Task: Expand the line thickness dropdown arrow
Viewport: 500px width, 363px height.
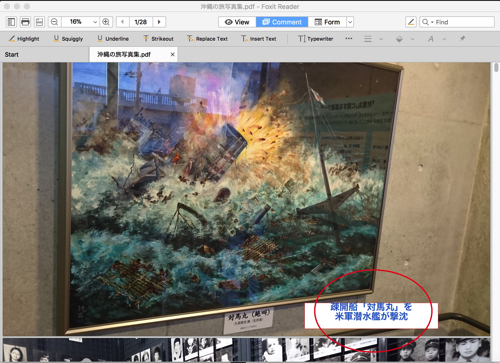Action: coord(381,39)
